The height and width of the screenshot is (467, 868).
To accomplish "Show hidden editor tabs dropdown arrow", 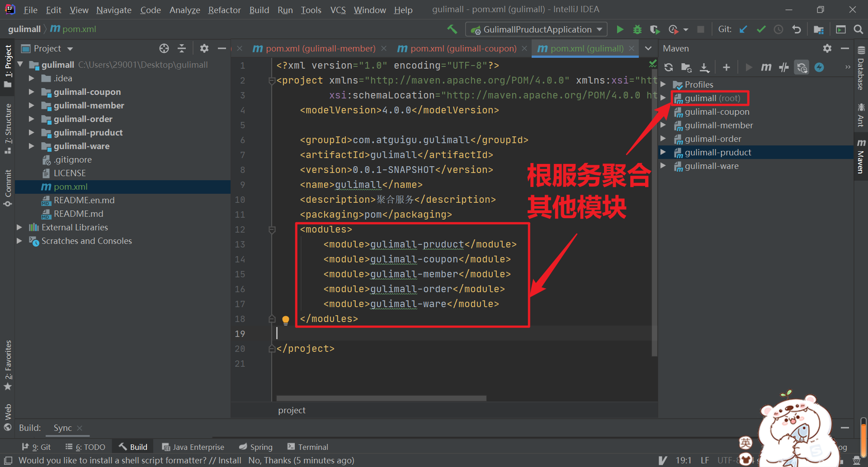I will point(648,48).
